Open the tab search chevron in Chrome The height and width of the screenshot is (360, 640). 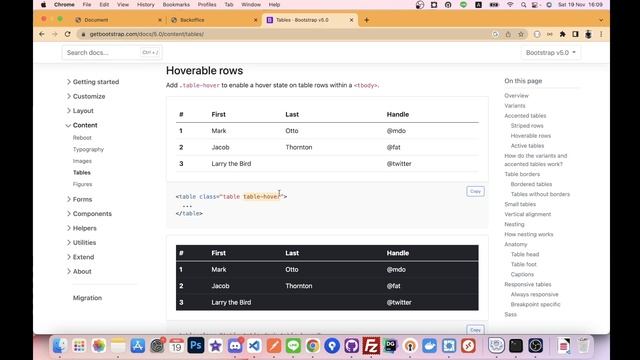[601, 20]
